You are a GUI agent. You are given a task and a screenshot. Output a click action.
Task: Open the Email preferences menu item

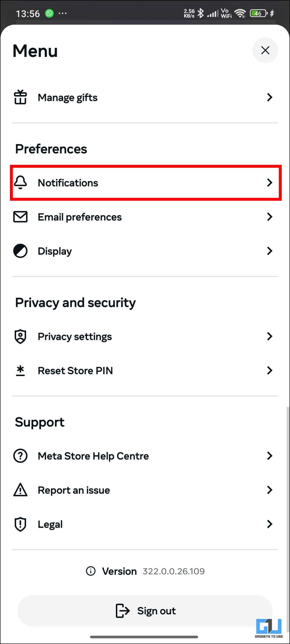click(x=145, y=217)
